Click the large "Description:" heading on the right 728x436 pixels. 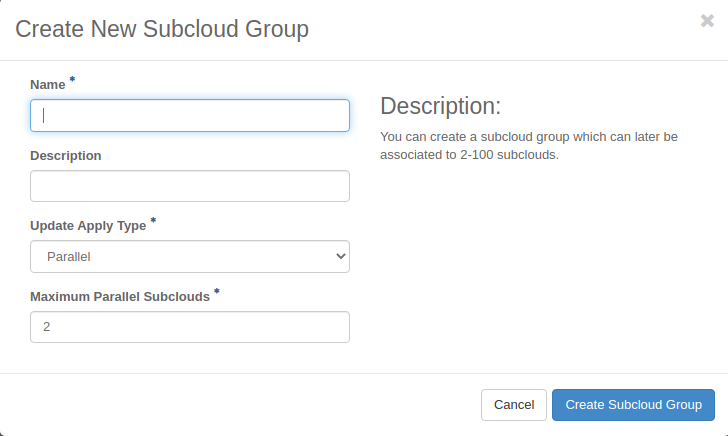point(440,106)
